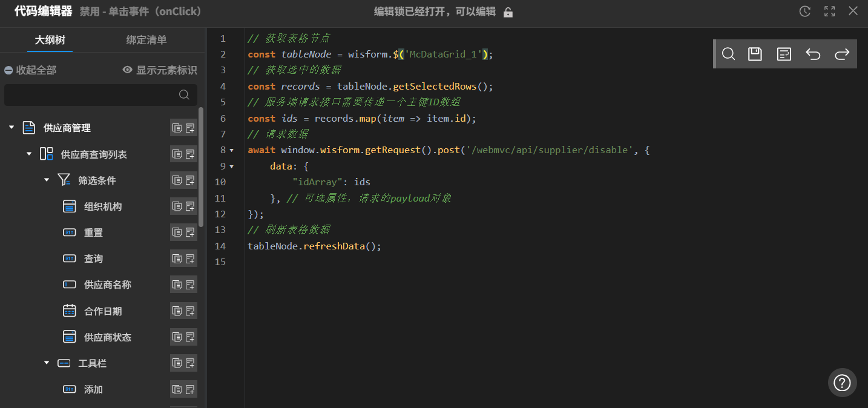The height and width of the screenshot is (408, 868).
Task: Click the outline search input field
Action: [97, 95]
